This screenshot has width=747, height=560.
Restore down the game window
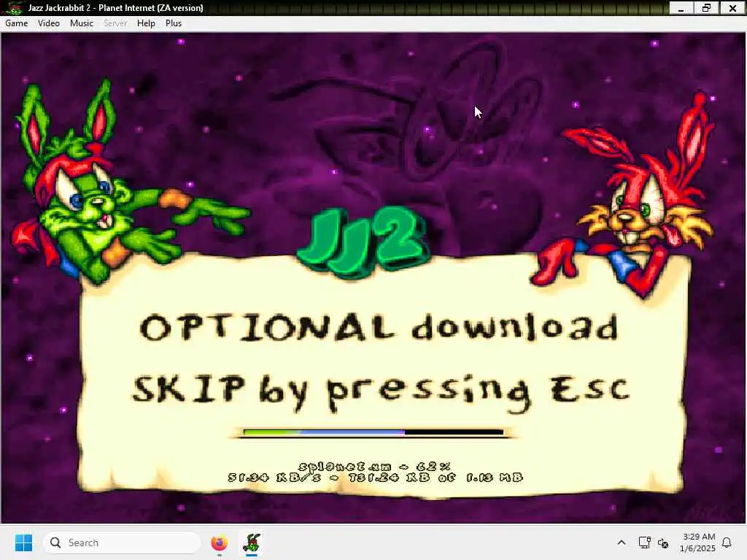[706, 7]
